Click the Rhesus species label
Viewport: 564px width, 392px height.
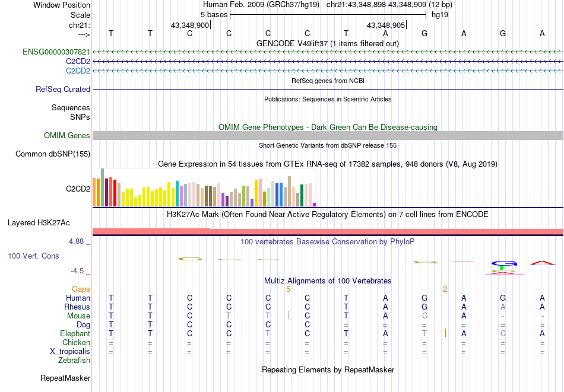click(x=77, y=307)
